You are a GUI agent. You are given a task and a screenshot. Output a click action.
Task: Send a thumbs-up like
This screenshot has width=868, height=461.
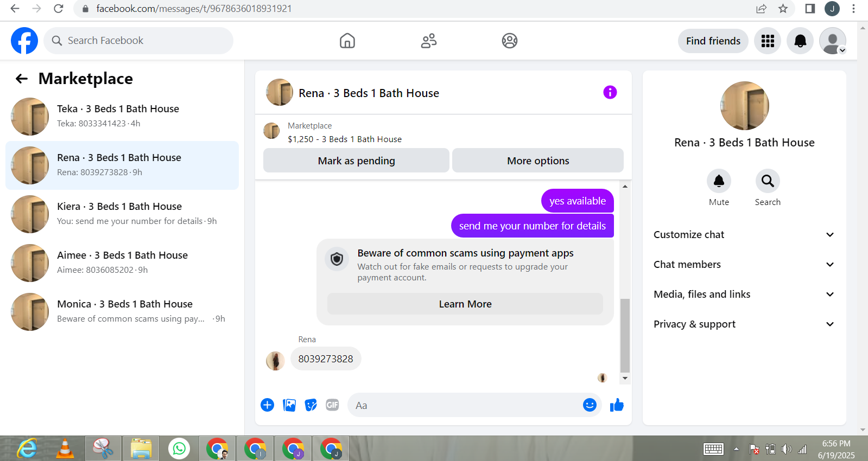pyautogui.click(x=617, y=405)
